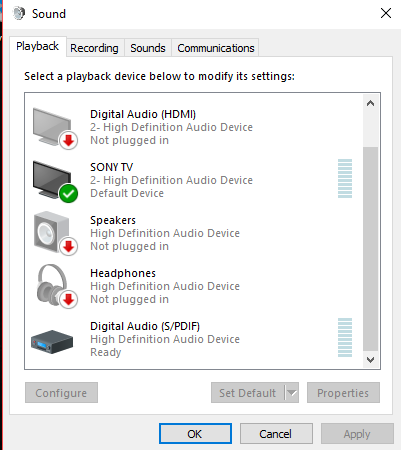The width and height of the screenshot is (409, 450).
Task: Click the Digital Audio (S/PDIF) receiver icon
Action: (52, 342)
